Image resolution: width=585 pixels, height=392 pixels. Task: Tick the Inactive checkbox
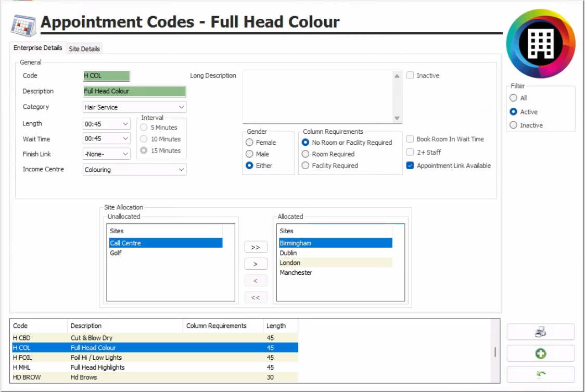[x=410, y=75]
